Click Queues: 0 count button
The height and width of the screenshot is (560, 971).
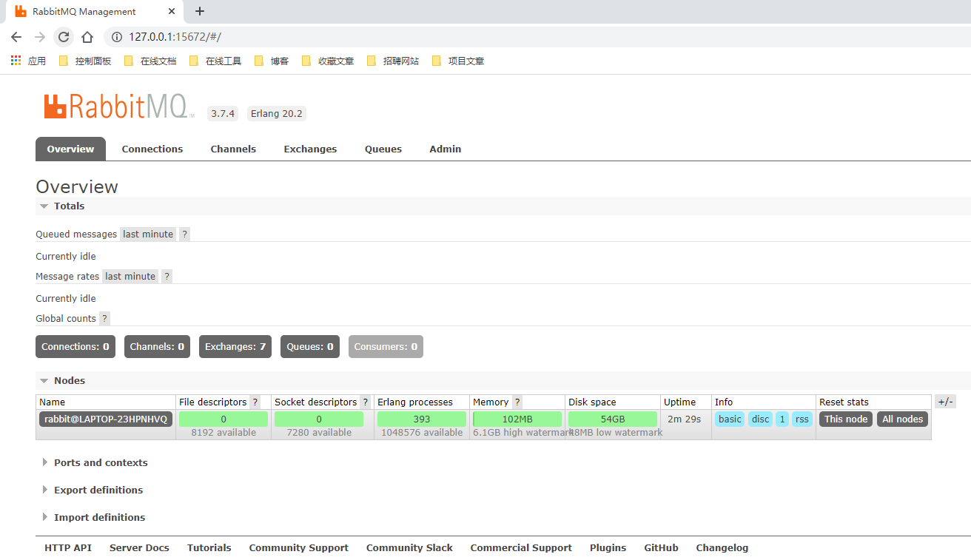click(x=310, y=346)
